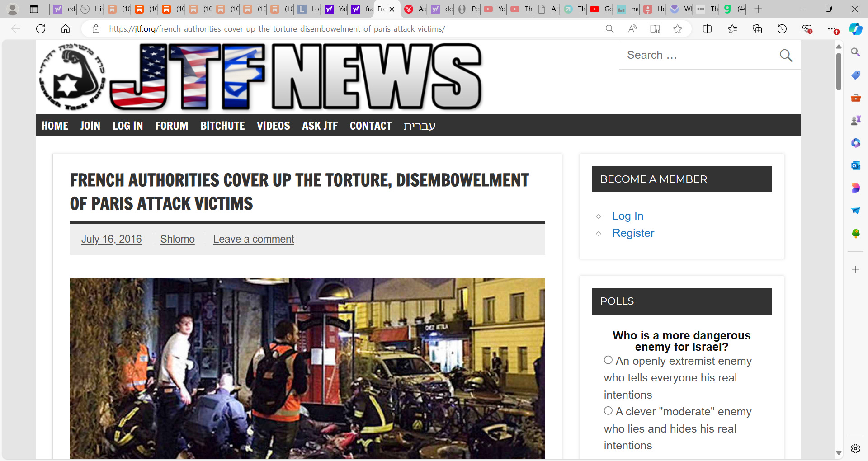Click the article headline title

(x=299, y=192)
